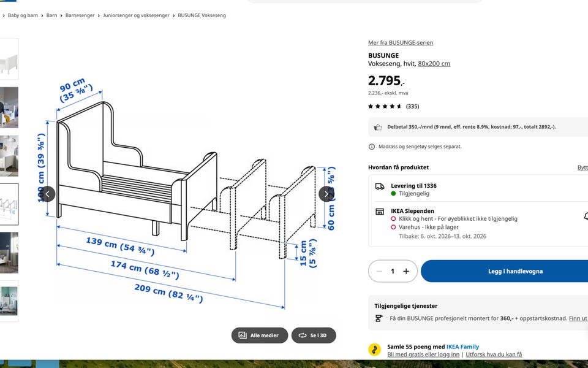Viewport: 588px width, 368px height.
Task: Click the Varehus - Ikke på lager line
Action: click(x=429, y=227)
